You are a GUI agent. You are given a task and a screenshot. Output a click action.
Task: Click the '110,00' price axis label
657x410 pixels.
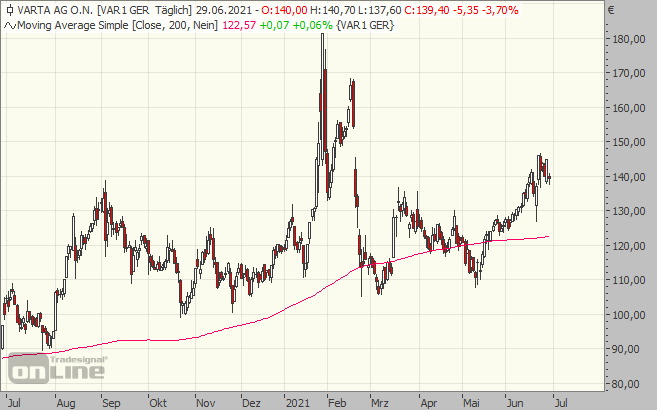[629, 280]
